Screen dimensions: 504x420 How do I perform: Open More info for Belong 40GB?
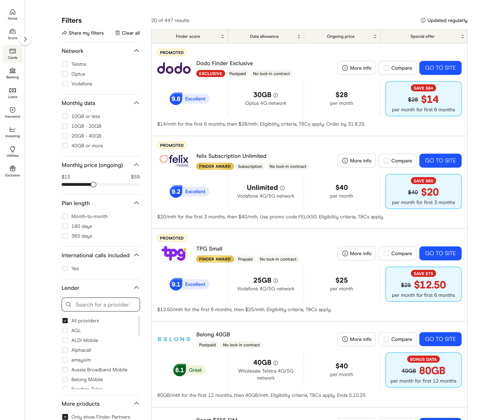coord(357,339)
